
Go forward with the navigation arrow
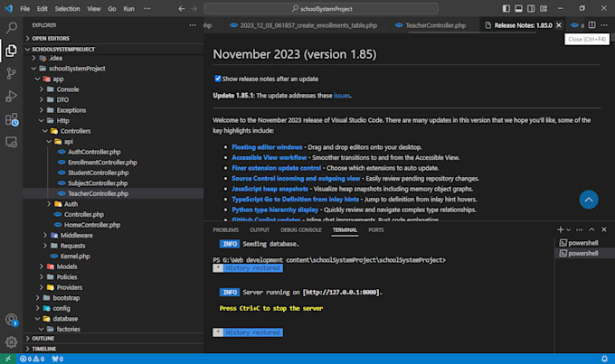pos(194,9)
